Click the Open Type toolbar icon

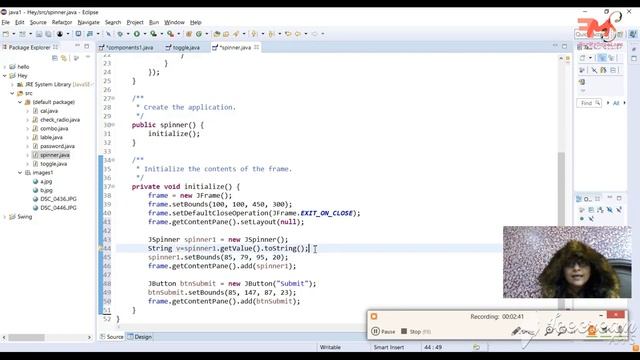217,34
